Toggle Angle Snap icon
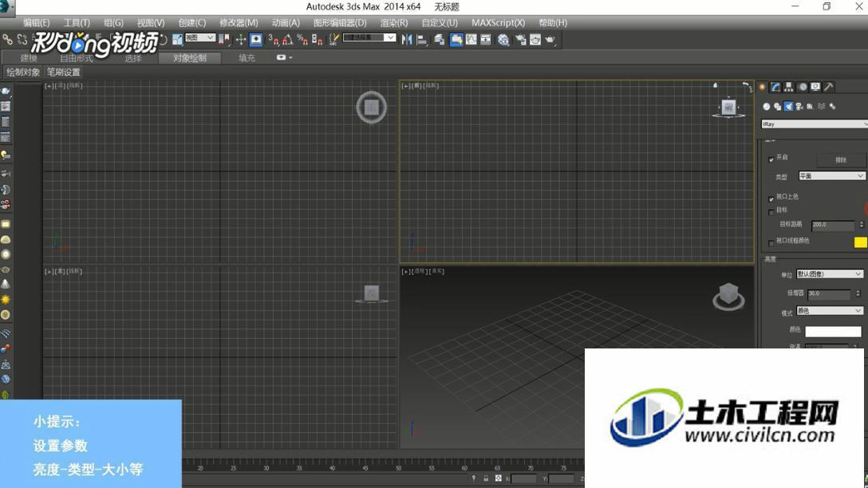Image resolution: width=868 pixels, height=488 pixels. [x=288, y=39]
